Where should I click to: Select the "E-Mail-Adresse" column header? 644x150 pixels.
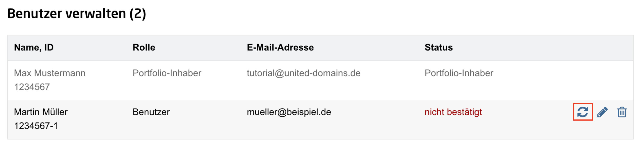point(280,47)
